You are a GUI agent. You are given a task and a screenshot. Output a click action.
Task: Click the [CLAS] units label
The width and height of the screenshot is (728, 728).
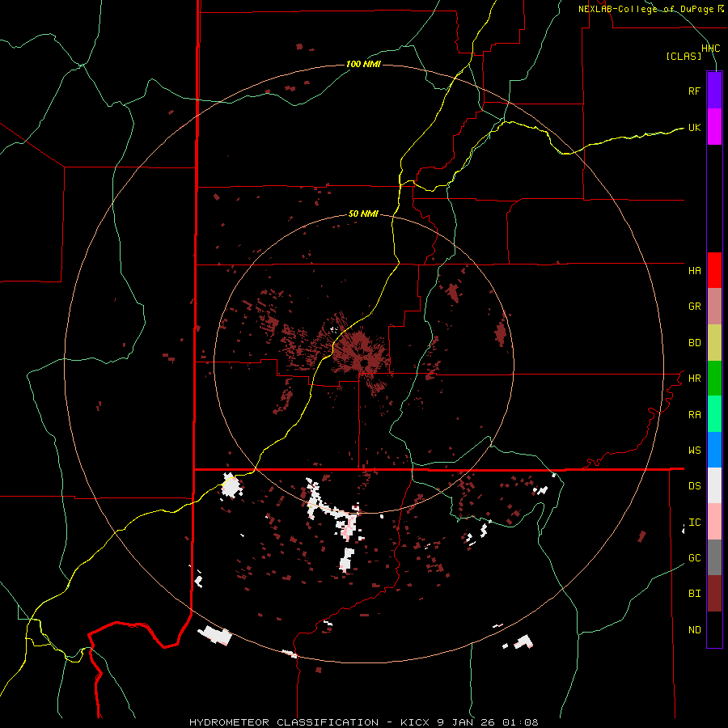(684, 56)
